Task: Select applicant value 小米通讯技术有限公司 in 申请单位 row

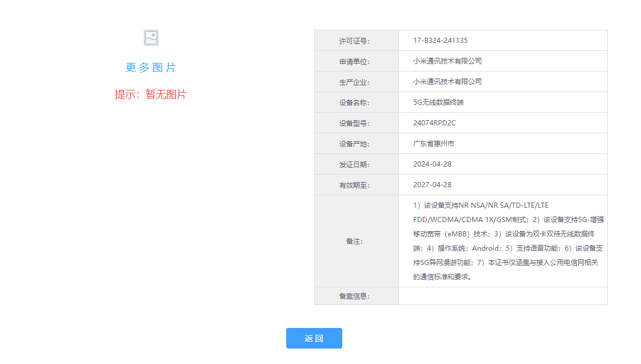Action: click(x=447, y=61)
